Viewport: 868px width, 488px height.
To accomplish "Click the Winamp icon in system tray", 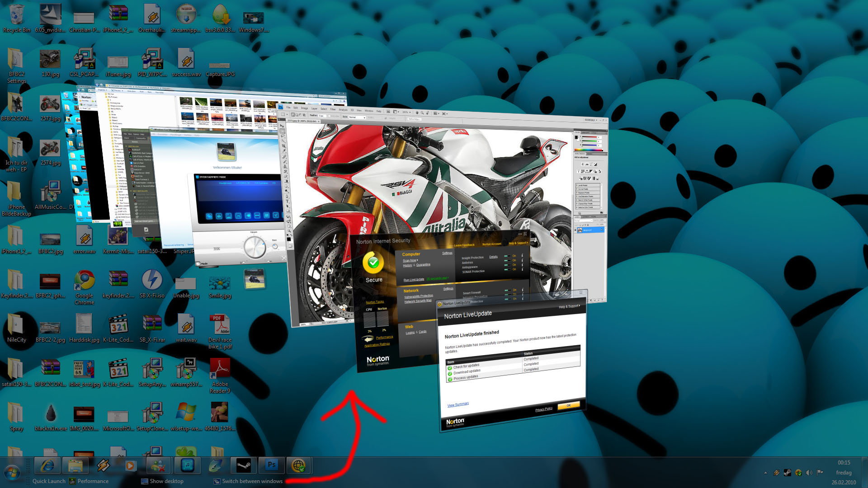I will pyautogui.click(x=777, y=473).
